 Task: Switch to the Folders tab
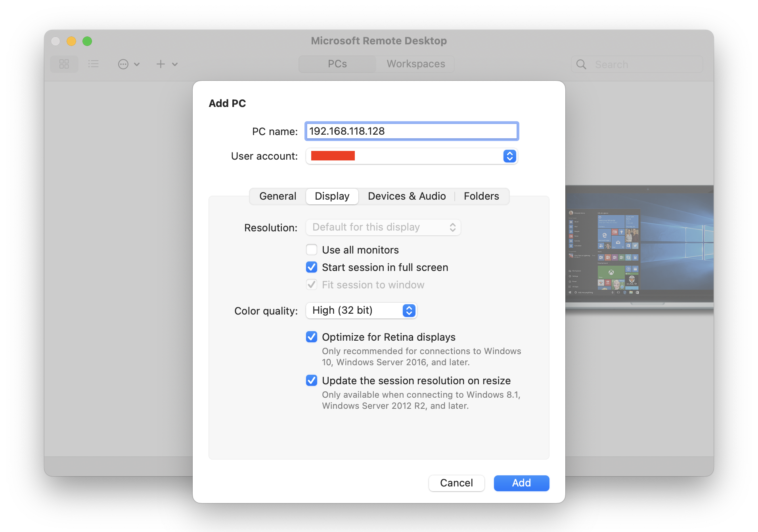click(x=481, y=196)
